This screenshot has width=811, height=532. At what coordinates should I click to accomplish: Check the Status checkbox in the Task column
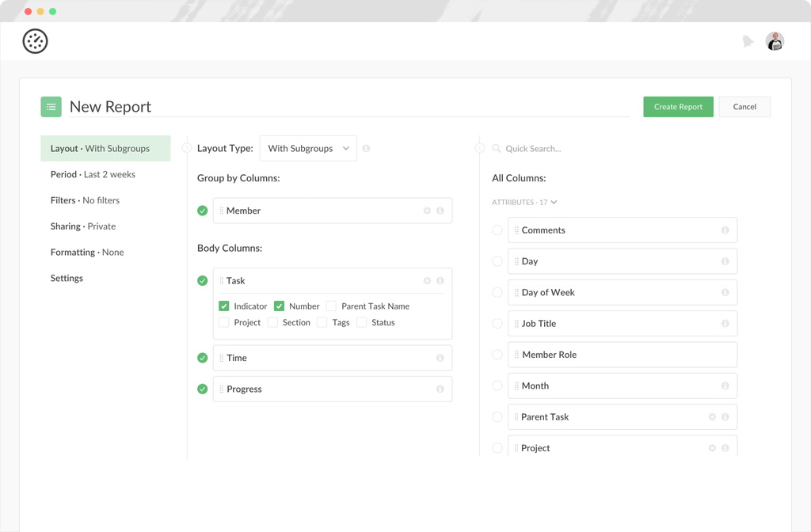click(360, 322)
